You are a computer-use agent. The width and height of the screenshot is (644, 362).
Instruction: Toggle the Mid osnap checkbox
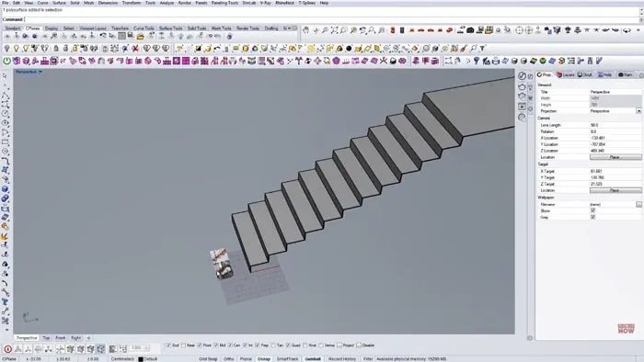216,345
